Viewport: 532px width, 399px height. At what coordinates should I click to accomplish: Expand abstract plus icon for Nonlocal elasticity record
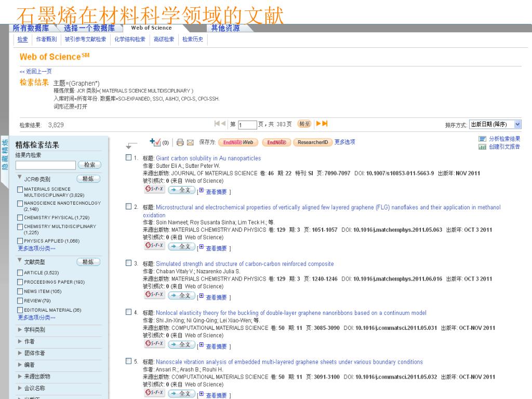tap(202, 345)
